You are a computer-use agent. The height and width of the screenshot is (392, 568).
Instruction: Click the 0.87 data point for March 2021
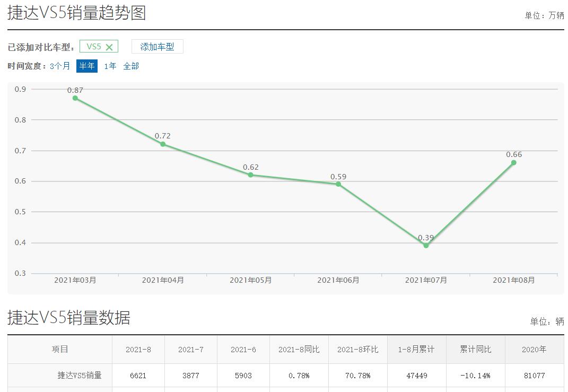[x=75, y=98]
